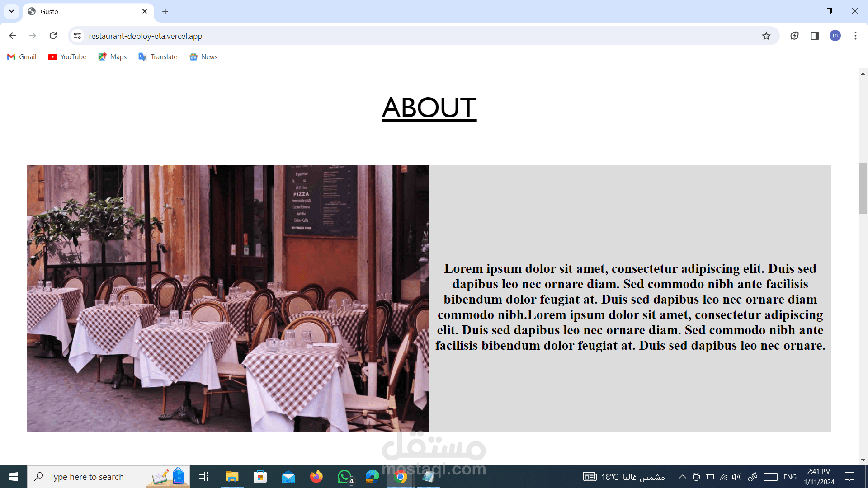Bookmark this page with the star icon

766,36
